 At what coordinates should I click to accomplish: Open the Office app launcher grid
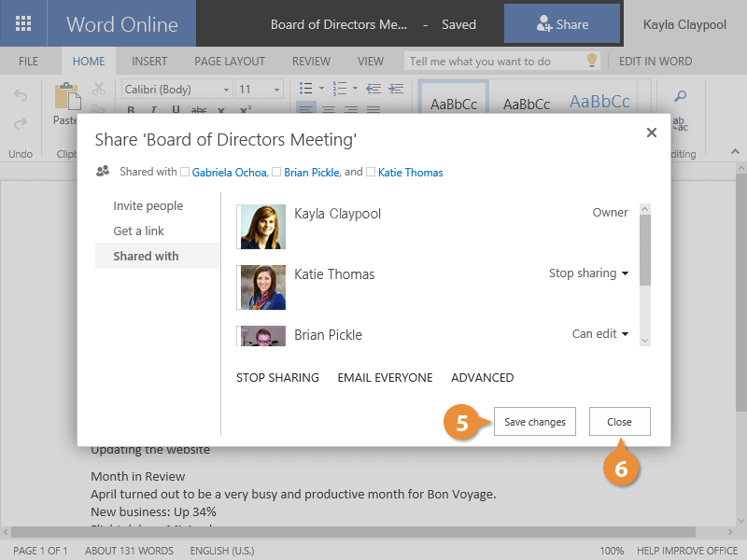click(x=24, y=24)
